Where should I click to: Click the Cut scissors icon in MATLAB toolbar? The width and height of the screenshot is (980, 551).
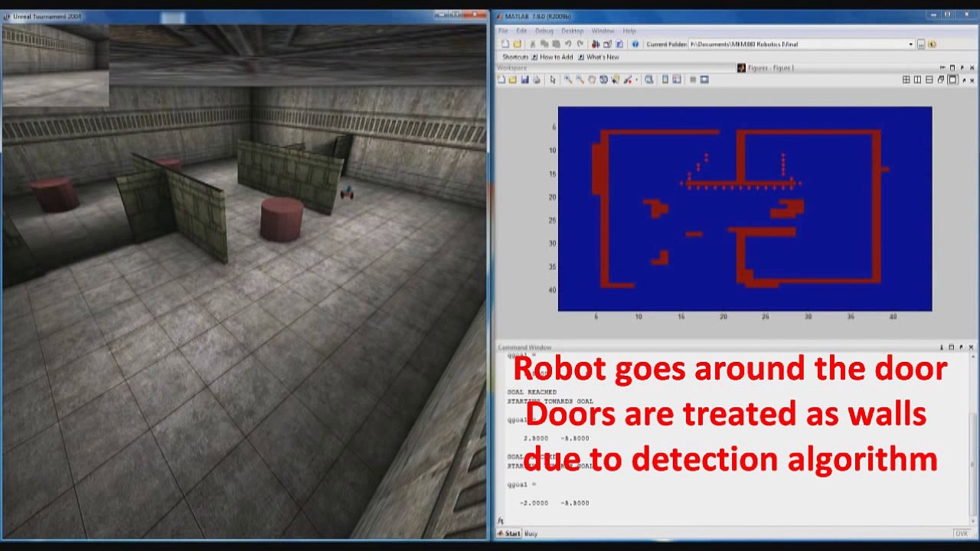click(x=533, y=44)
